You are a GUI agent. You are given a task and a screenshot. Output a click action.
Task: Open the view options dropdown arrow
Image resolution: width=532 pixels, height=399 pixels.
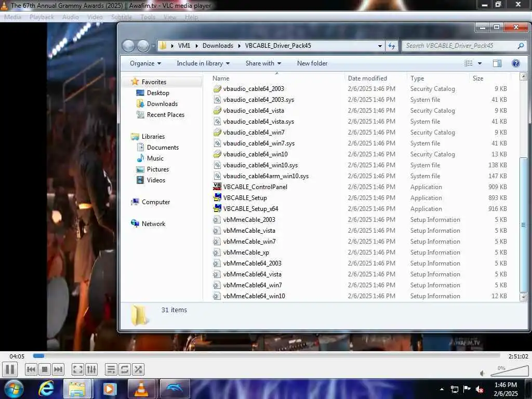tap(480, 63)
